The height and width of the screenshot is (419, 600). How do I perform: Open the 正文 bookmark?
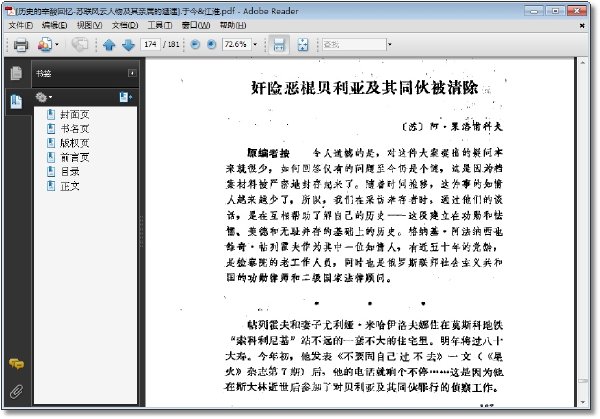click(x=70, y=186)
